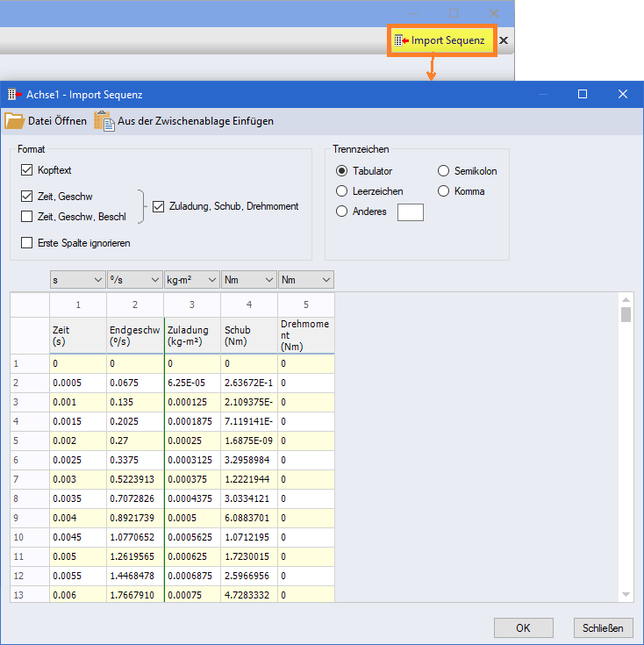
Task: Open the kg-m² unit dropdown
Action: (191, 280)
